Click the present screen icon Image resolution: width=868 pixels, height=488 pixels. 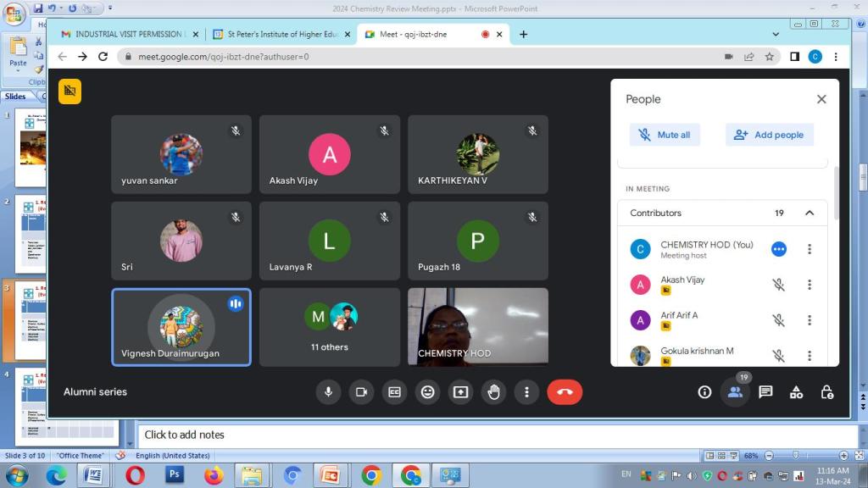(x=460, y=391)
